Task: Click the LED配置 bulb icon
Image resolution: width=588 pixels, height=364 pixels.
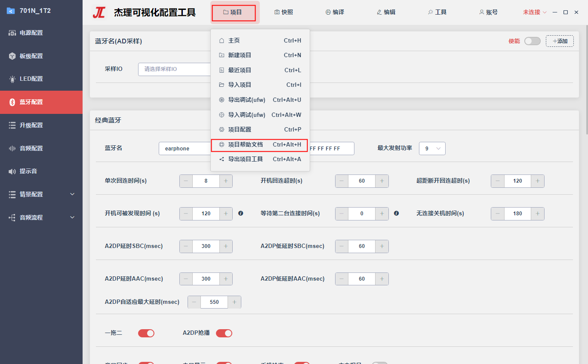Action: 12,79
